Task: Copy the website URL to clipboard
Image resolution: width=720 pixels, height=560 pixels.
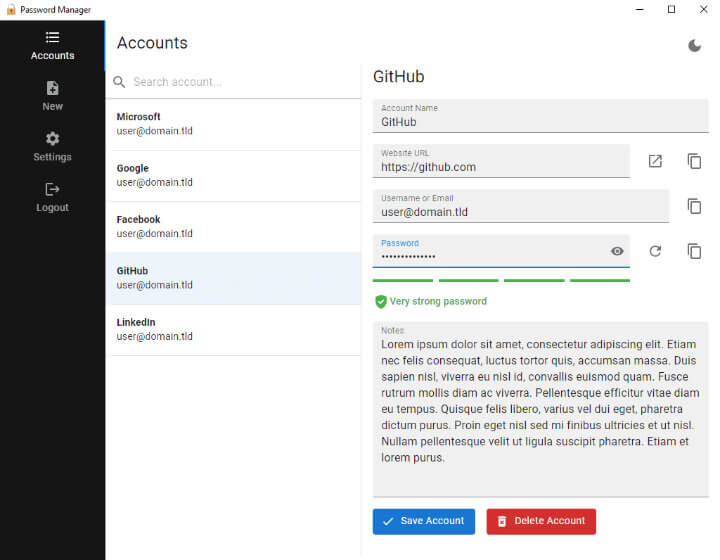Action: point(694,161)
